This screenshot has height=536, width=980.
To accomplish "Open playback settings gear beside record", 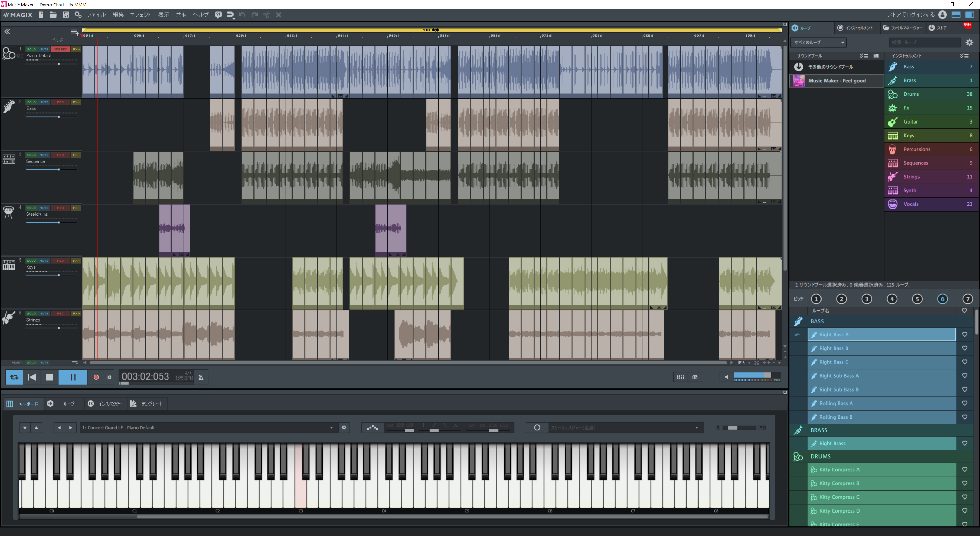I will click(x=109, y=377).
